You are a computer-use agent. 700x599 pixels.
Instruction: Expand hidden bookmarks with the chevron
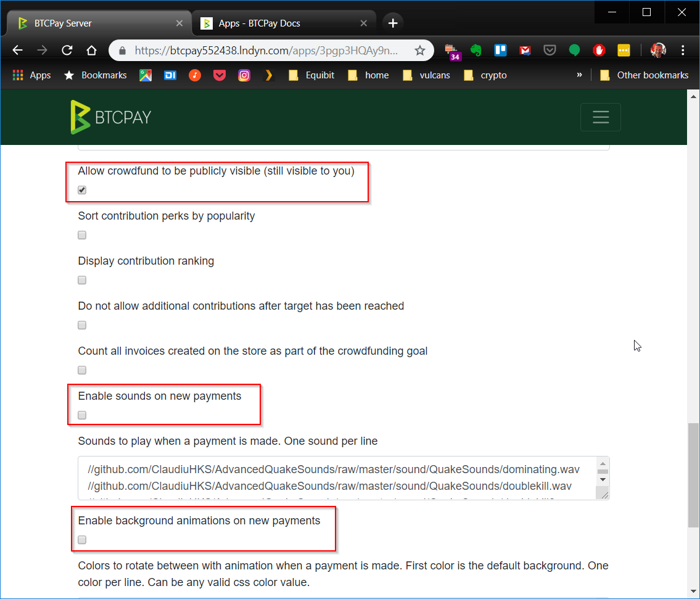pyautogui.click(x=579, y=75)
